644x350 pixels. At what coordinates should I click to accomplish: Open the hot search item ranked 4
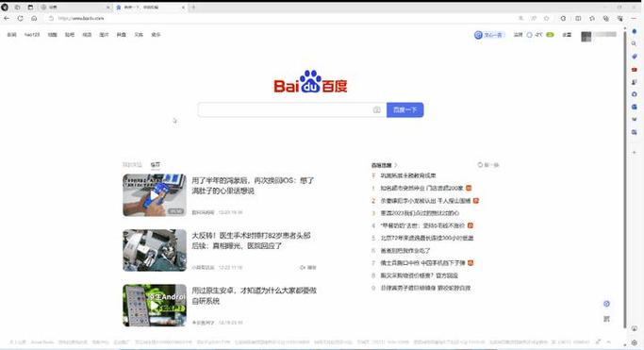point(422,225)
